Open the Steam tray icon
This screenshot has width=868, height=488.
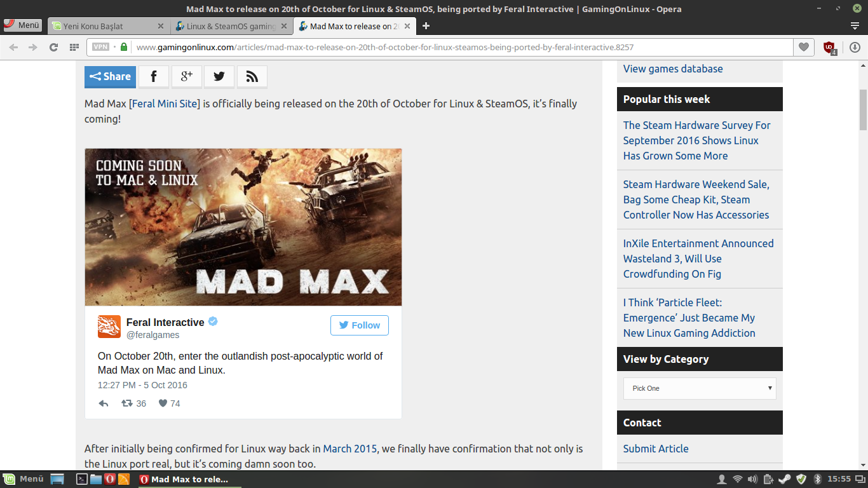tap(785, 479)
